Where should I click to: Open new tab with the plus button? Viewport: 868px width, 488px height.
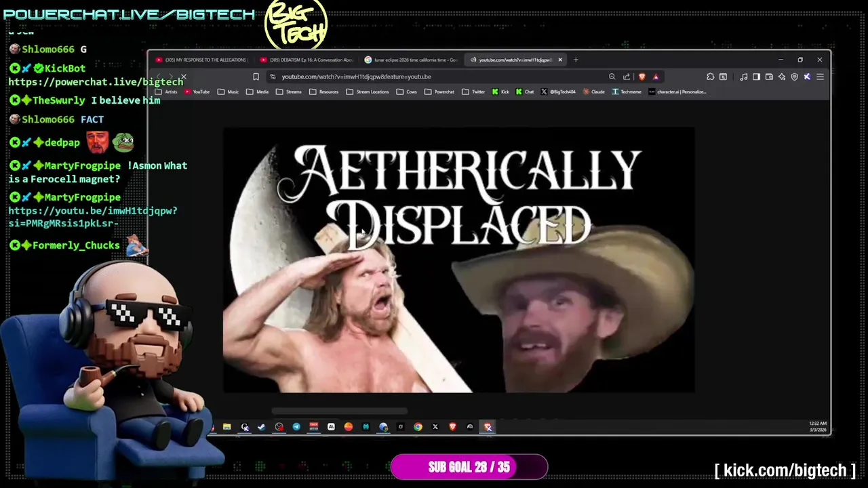pos(576,60)
